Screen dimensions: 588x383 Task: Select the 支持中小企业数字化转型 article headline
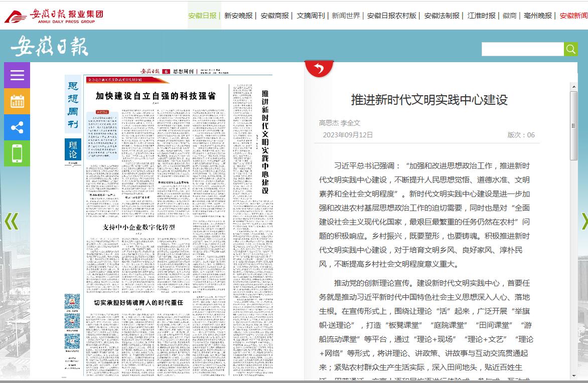(139, 227)
